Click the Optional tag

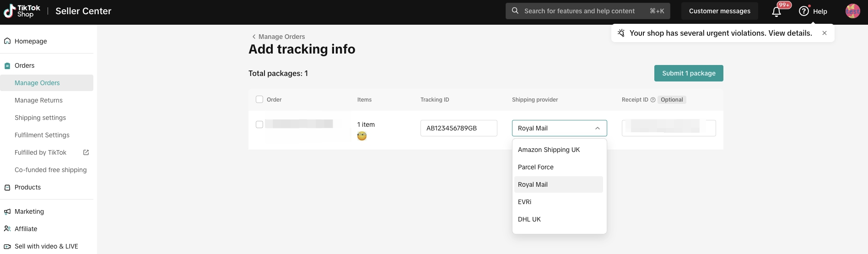pos(672,100)
